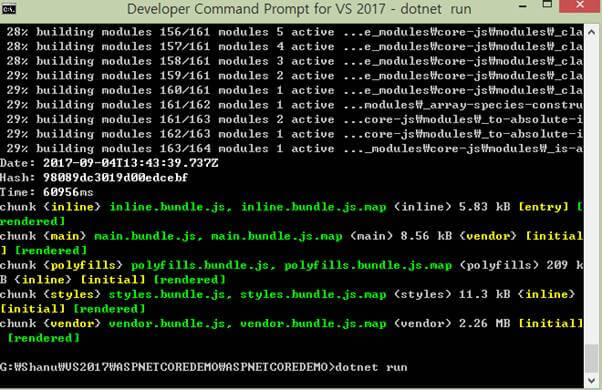Viewport: 602px width, 390px height.
Task: Click the '161/162' modules progress line
Action: point(294,105)
